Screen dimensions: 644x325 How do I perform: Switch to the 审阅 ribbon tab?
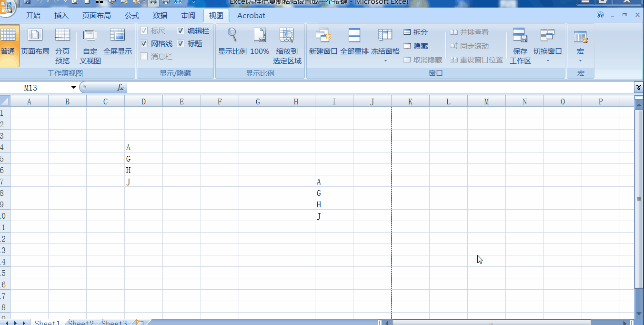coord(188,15)
